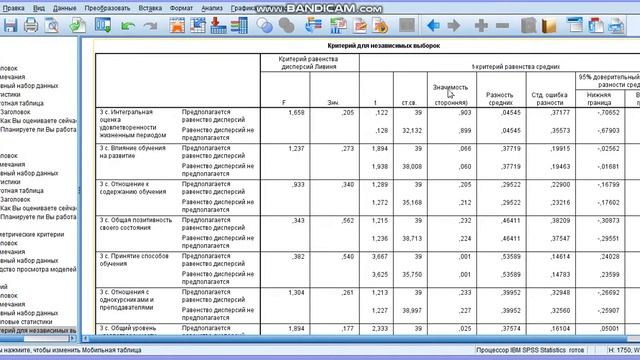The height and width of the screenshot is (360, 640).
Task: Click status bar 'Процессор IBM SPSS Statistics готов'
Action: tap(530, 350)
